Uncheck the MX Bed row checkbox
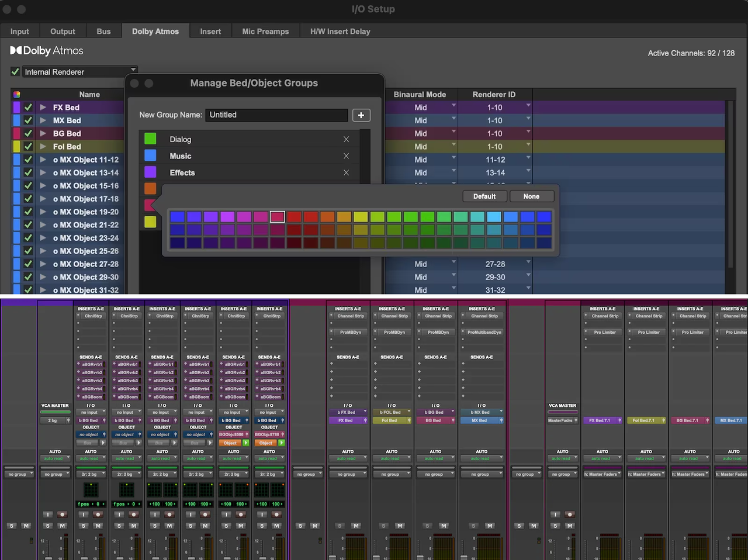Viewport: 748px width, 560px height. 28,120
